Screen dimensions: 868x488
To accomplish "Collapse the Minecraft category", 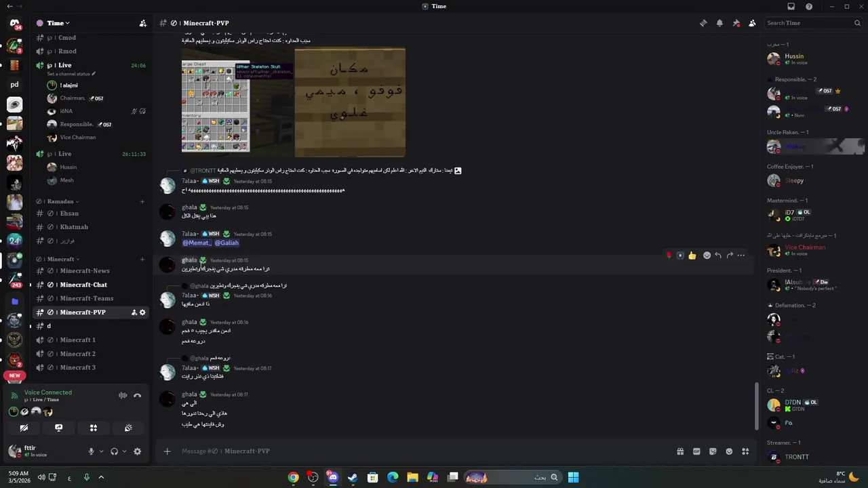I will (63, 259).
